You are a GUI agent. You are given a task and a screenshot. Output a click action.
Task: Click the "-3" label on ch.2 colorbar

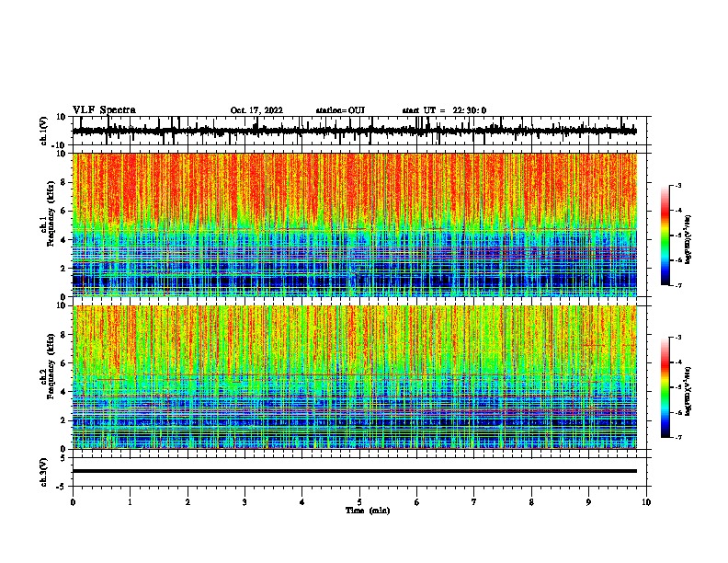[677, 338]
